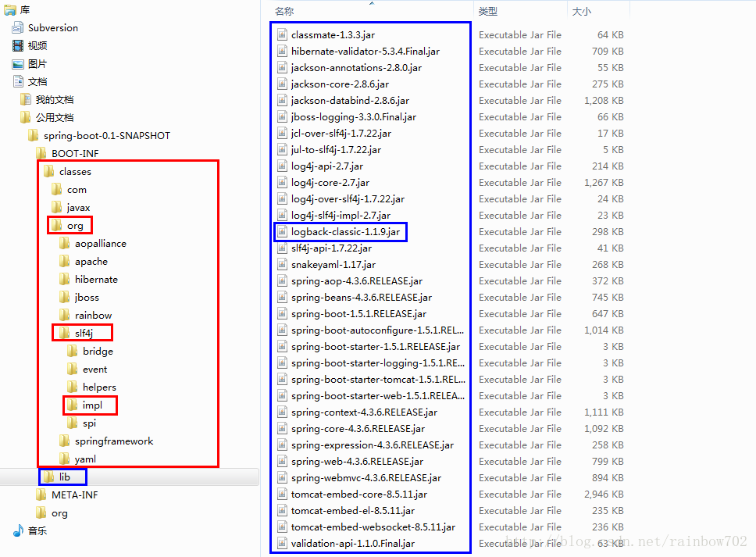Click jar icon of validation-api-1.1.0.Final.jar
Screen dimensions: 756x557
pos(282,543)
